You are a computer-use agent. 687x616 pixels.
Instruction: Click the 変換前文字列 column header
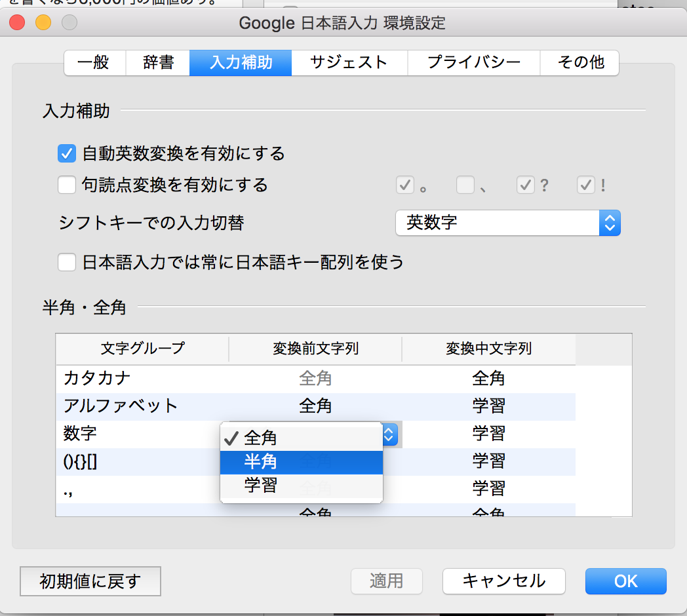point(315,349)
